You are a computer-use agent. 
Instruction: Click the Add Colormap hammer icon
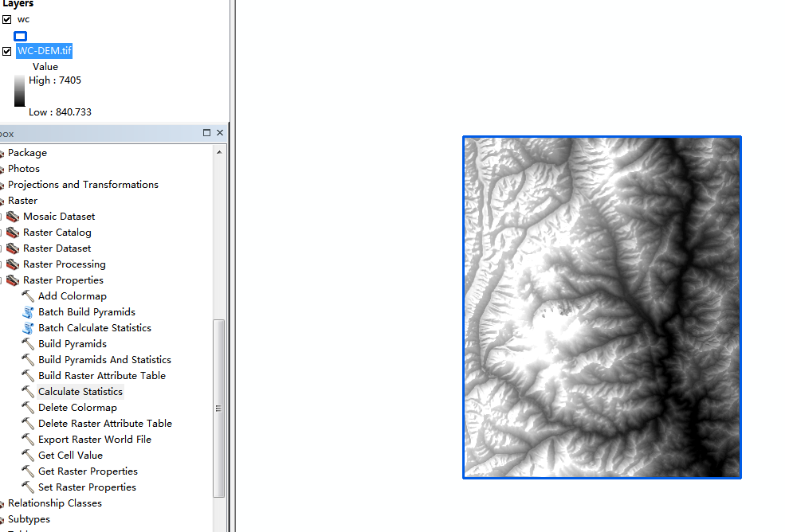click(28, 296)
